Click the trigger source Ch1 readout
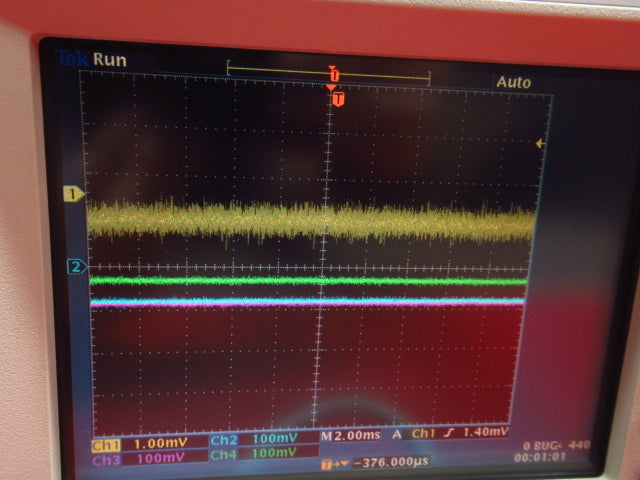Viewport: 640px width, 480px height. [x=423, y=433]
